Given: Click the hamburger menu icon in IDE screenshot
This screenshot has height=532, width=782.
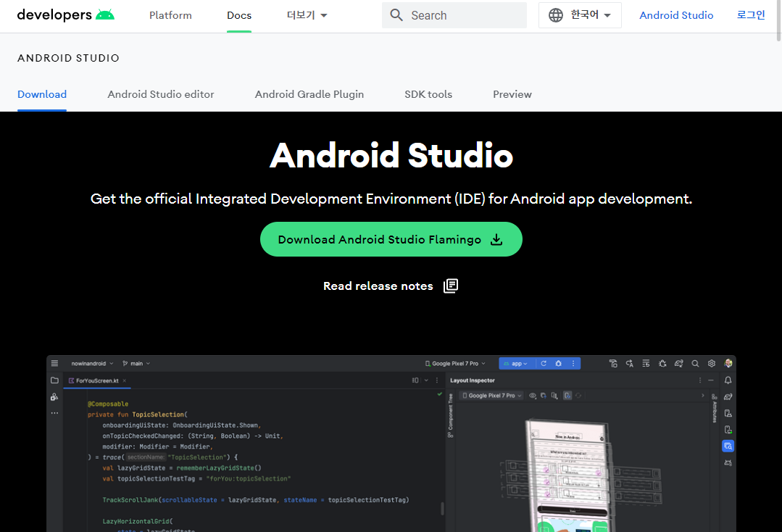Looking at the screenshot, I should tap(55, 363).
